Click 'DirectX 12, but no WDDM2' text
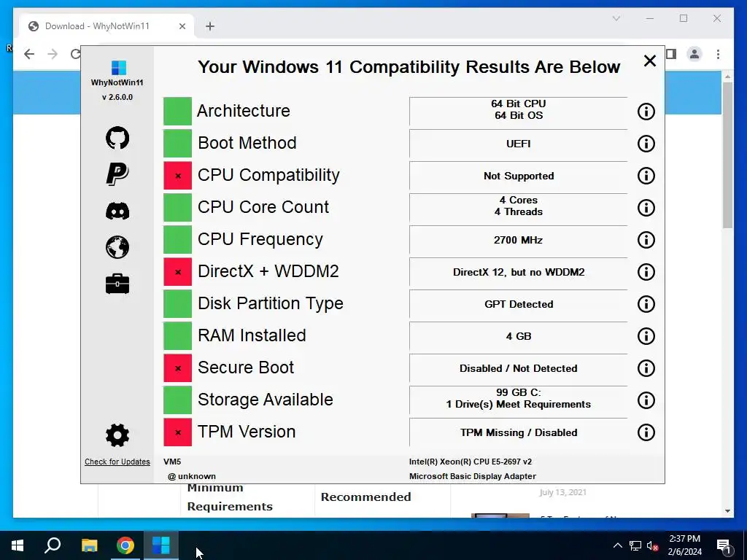 [519, 272]
